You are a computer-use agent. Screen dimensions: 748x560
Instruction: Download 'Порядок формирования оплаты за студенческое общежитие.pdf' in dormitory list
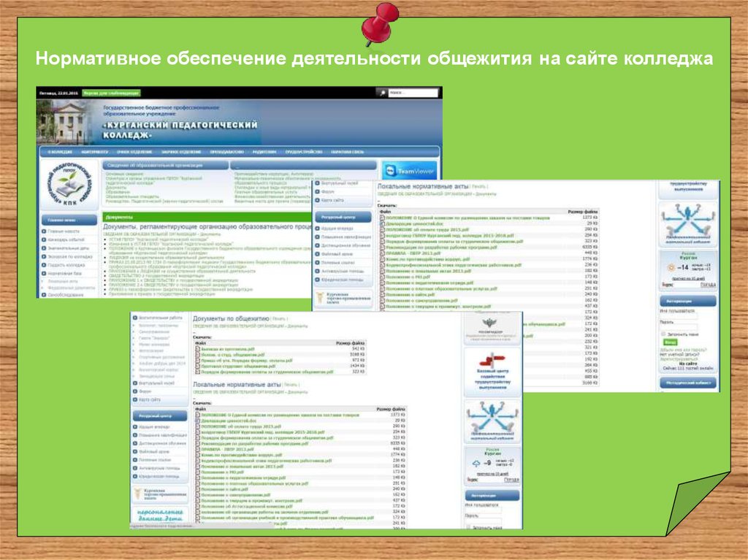(267, 372)
